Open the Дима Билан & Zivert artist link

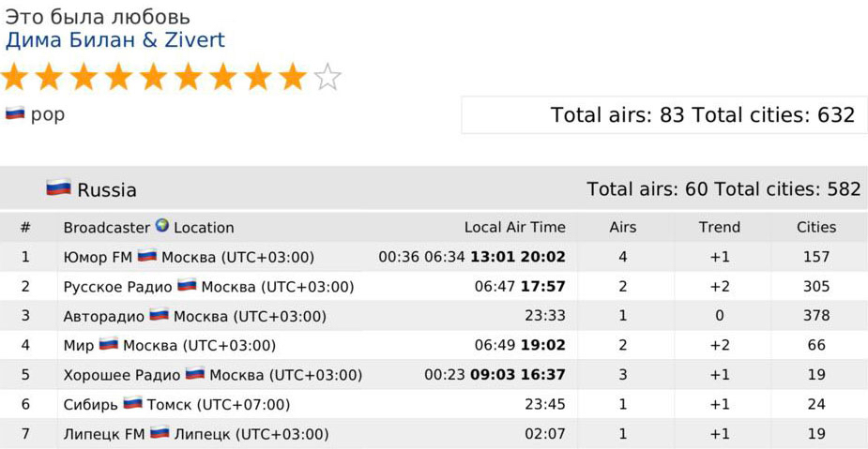click(x=115, y=40)
